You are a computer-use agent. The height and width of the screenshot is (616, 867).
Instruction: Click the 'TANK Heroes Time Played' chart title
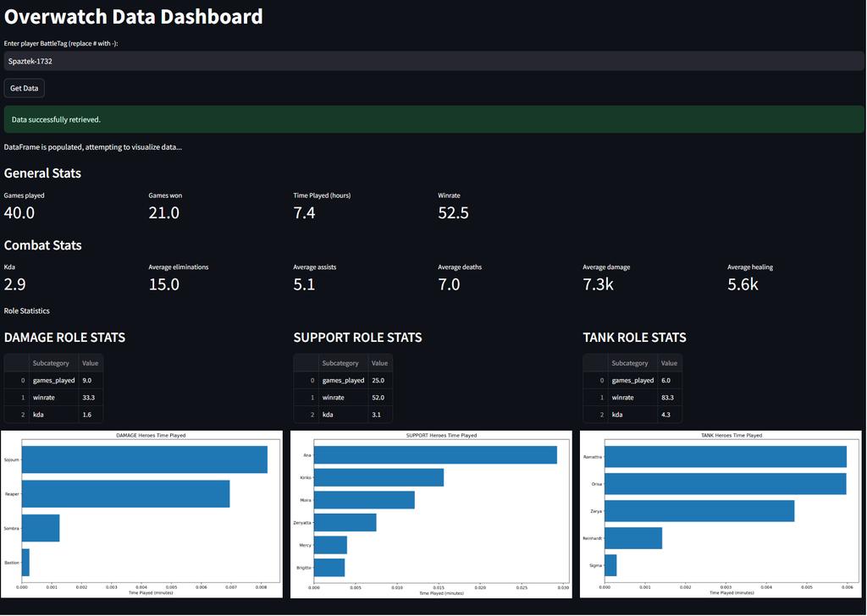pyautogui.click(x=732, y=435)
